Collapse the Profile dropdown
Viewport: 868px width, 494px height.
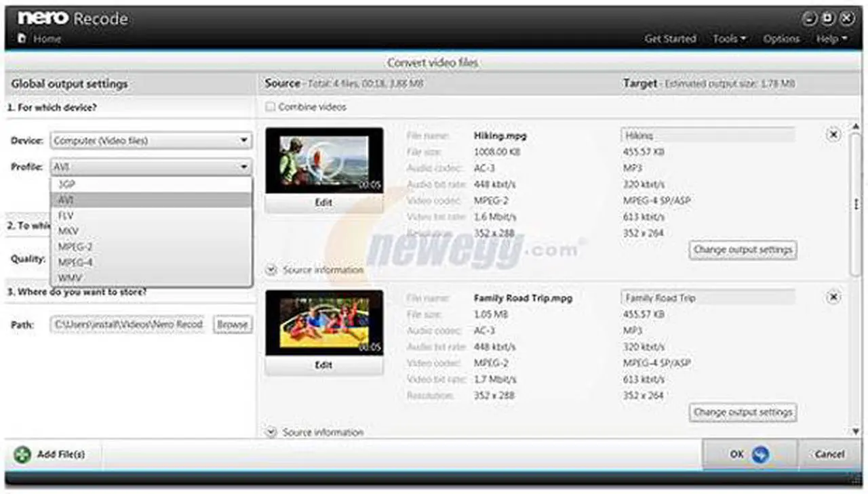151,167
